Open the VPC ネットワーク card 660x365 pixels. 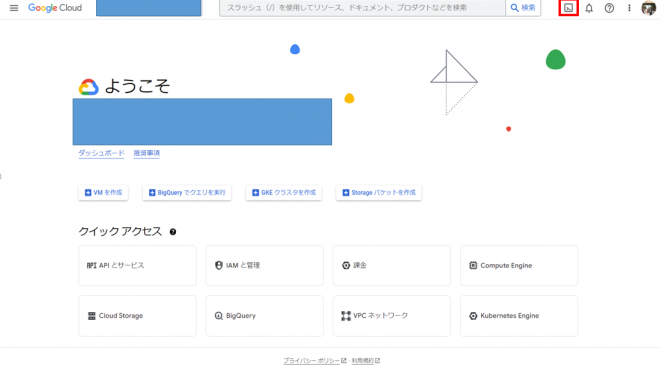(x=391, y=316)
